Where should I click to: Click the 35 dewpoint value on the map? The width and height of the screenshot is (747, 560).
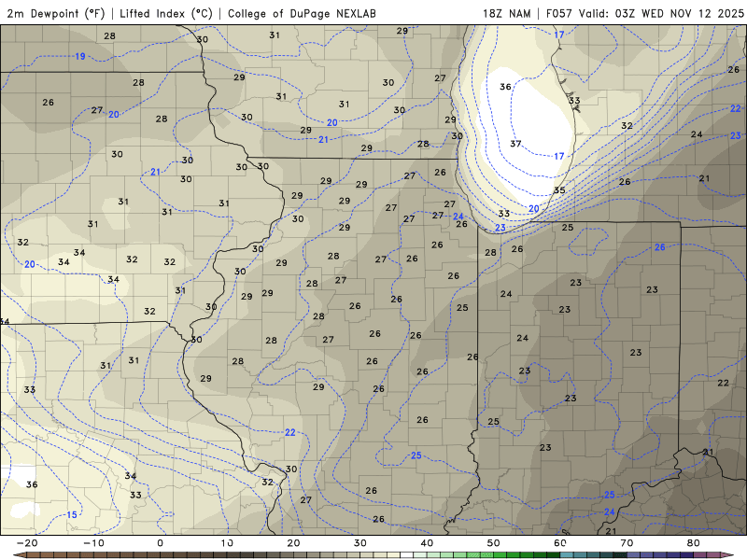[559, 190]
